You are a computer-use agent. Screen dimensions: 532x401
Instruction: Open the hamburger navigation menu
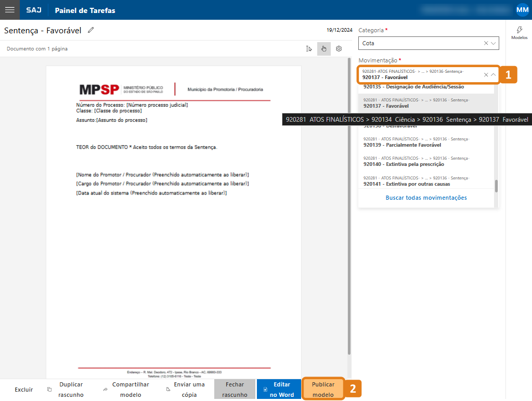tap(9, 10)
